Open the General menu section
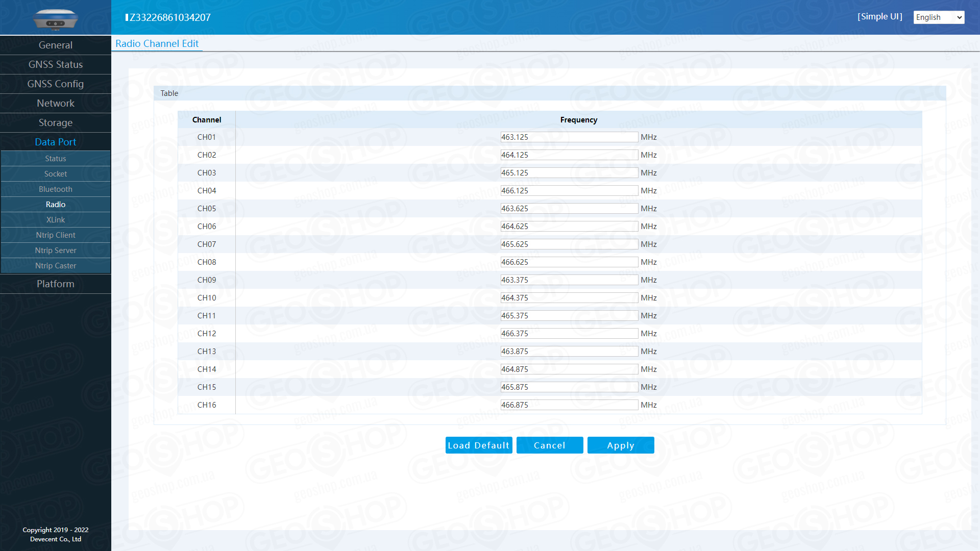The image size is (980, 551). click(55, 45)
